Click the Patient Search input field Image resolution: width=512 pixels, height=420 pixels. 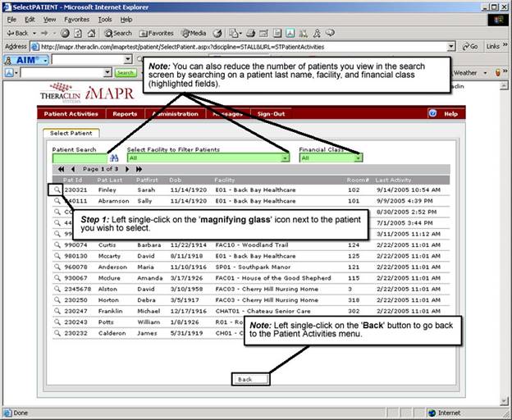79,157
